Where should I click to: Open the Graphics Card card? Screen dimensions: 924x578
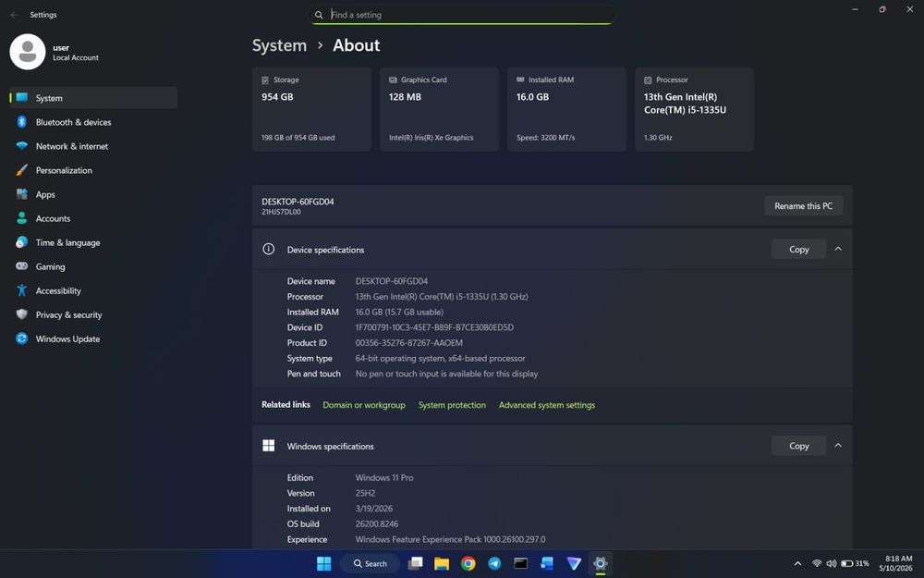439,109
